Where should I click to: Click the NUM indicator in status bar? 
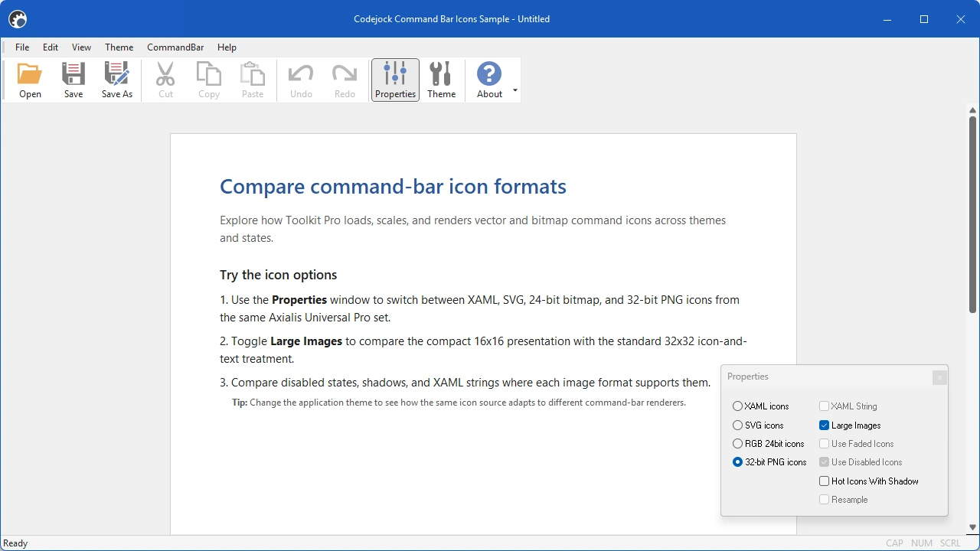[x=922, y=543]
